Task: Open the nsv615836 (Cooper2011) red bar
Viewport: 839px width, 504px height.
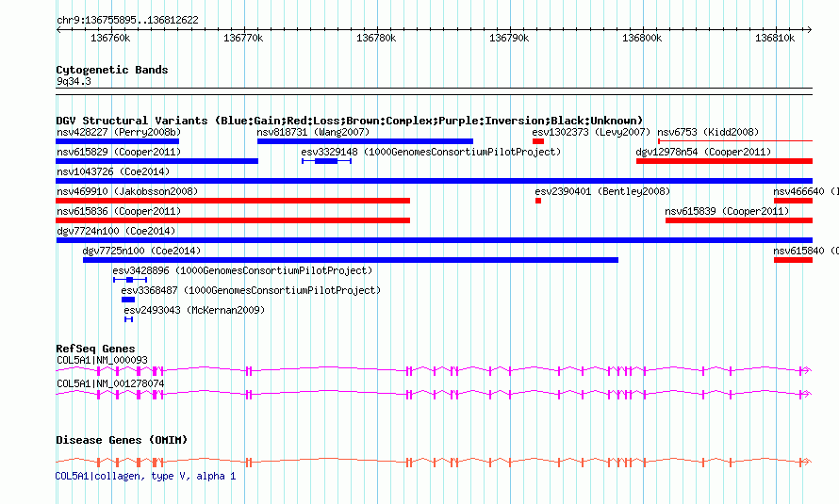Action: click(233, 220)
